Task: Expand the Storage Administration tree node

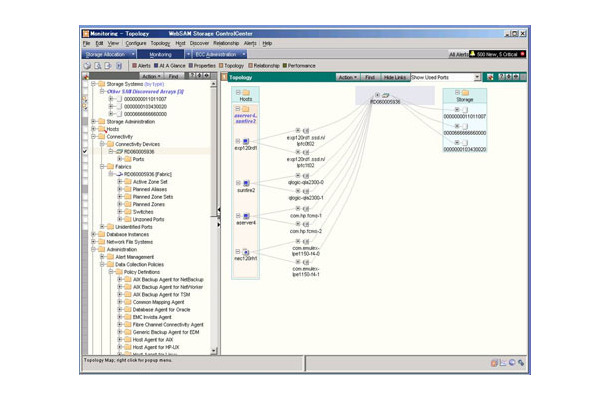Action: pyautogui.click(x=93, y=122)
